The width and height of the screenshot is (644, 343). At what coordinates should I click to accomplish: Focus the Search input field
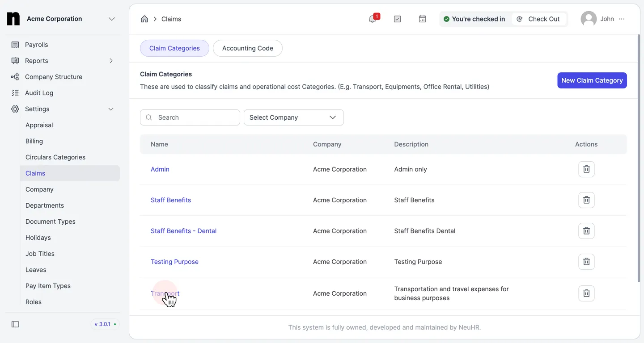tap(190, 117)
